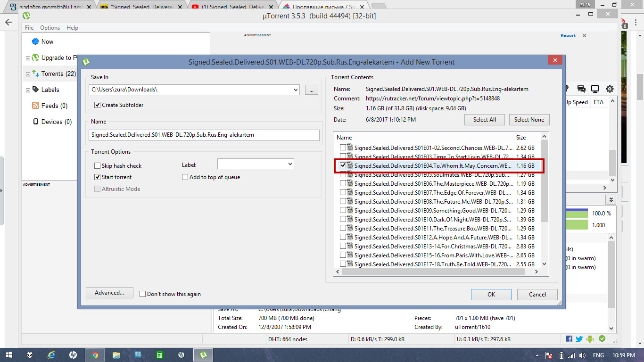Click the battery icon in system tray
The image size is (644, 362).
[561, 355]
